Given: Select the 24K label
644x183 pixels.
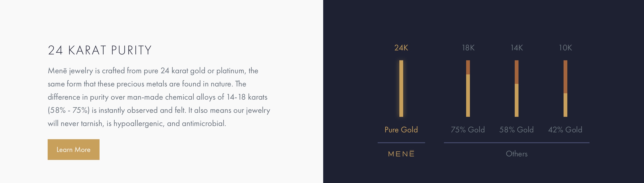Looking at the screenshot, I should (x=401, y=48).
